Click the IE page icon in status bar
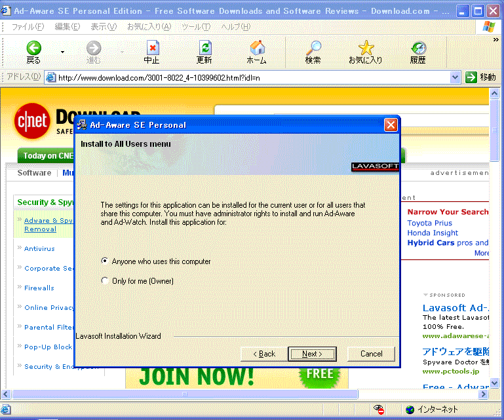Screen dimensions: 504x420 click(5, 410)
